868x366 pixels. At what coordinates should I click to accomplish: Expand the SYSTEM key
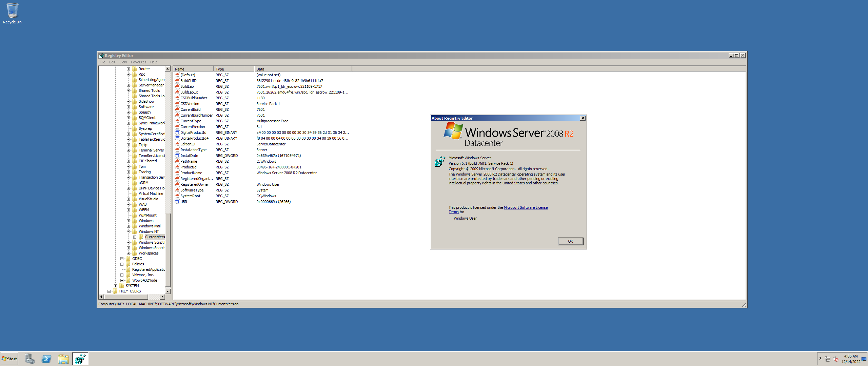point(115,286)
